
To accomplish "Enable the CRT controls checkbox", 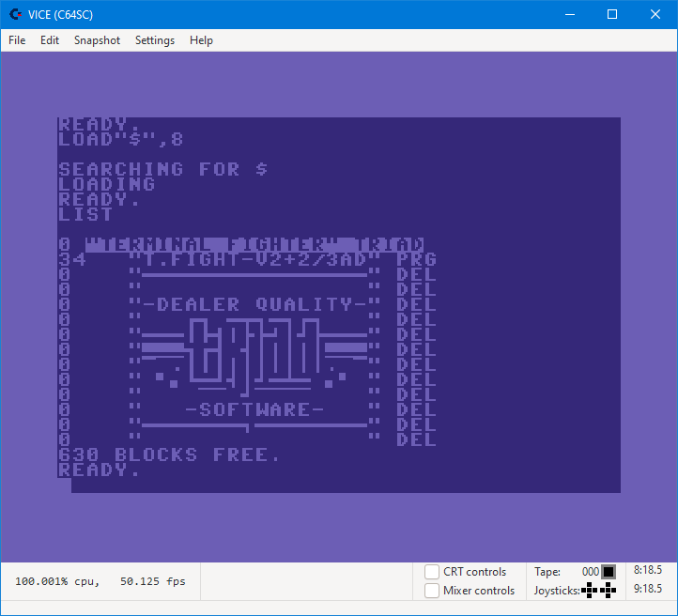I will pos(432,572).
